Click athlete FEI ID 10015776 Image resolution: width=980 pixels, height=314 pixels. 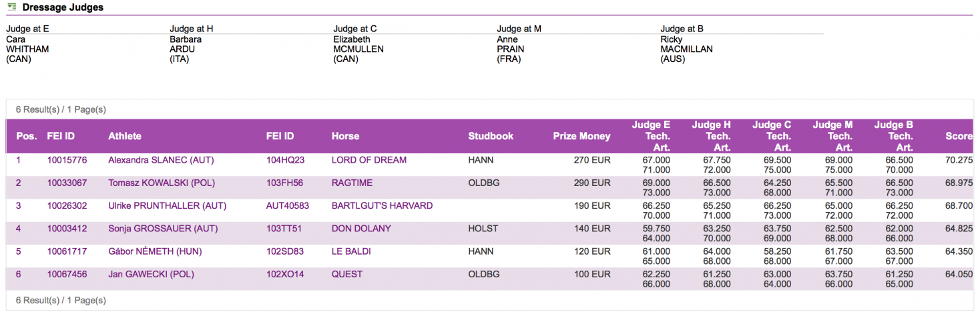(x=67, y=160)
